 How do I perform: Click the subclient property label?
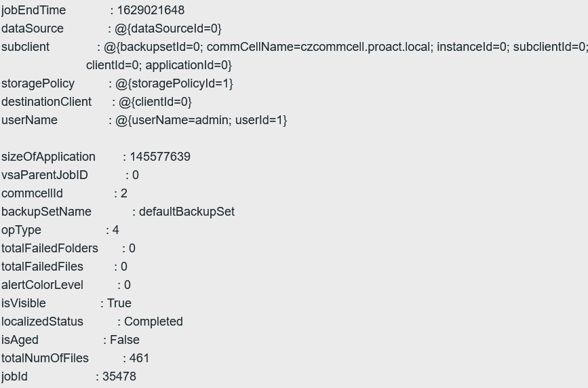[x=26, y=47]
